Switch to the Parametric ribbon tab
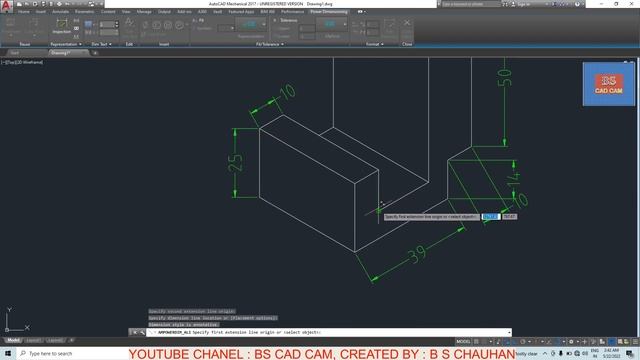640x360 pixels. click(x=84, y=12)
